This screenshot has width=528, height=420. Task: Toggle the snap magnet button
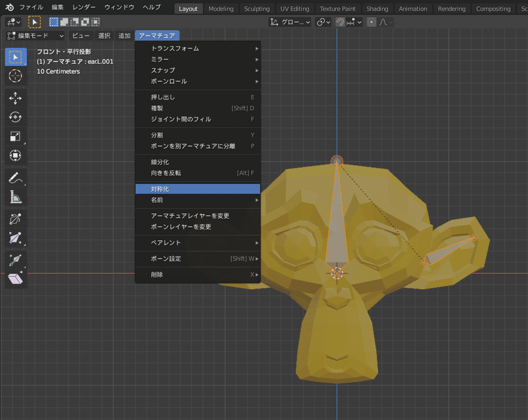341,22
